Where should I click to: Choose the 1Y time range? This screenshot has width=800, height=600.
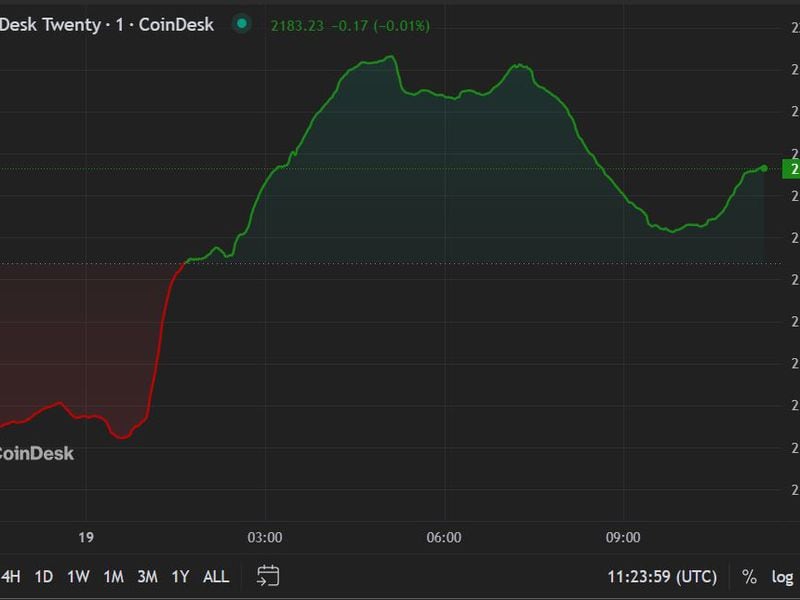click(x=181, y=577)
